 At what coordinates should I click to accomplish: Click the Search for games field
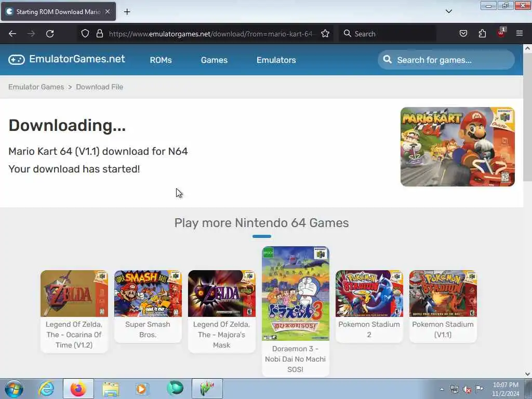tap(446, 60)
